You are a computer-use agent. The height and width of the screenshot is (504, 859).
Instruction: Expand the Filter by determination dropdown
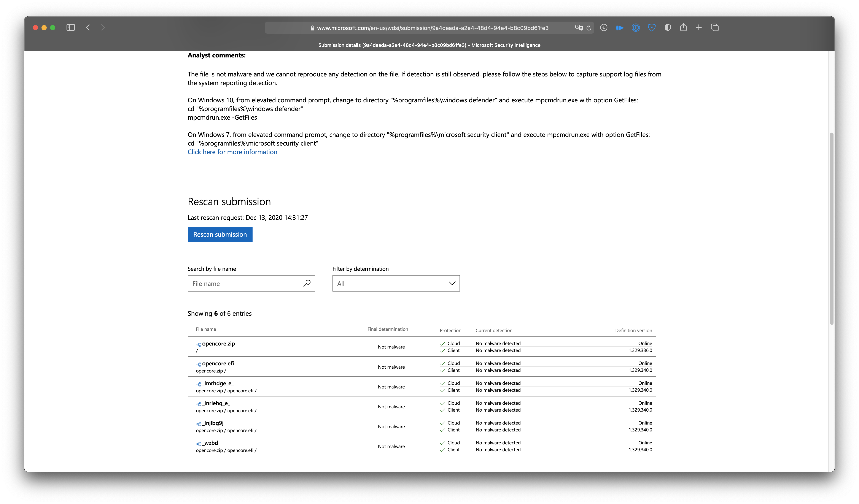click(396, 283)
